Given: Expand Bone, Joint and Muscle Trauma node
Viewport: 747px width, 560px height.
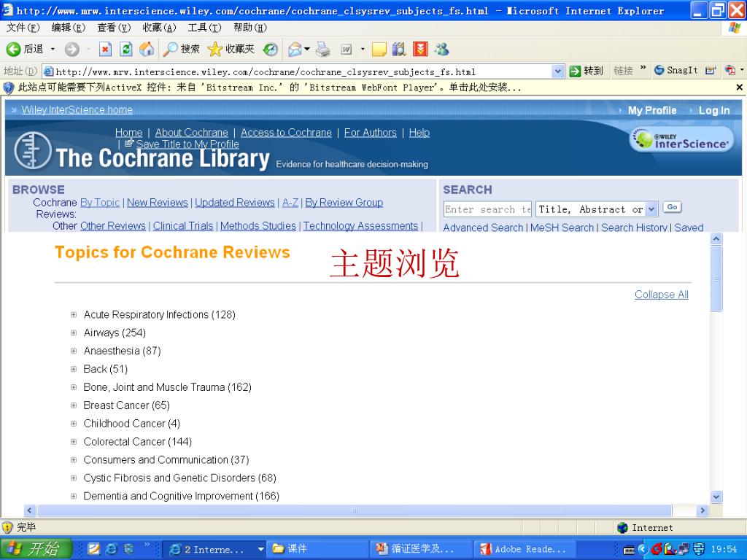Looking at the screenshot, I should (74, 386).
